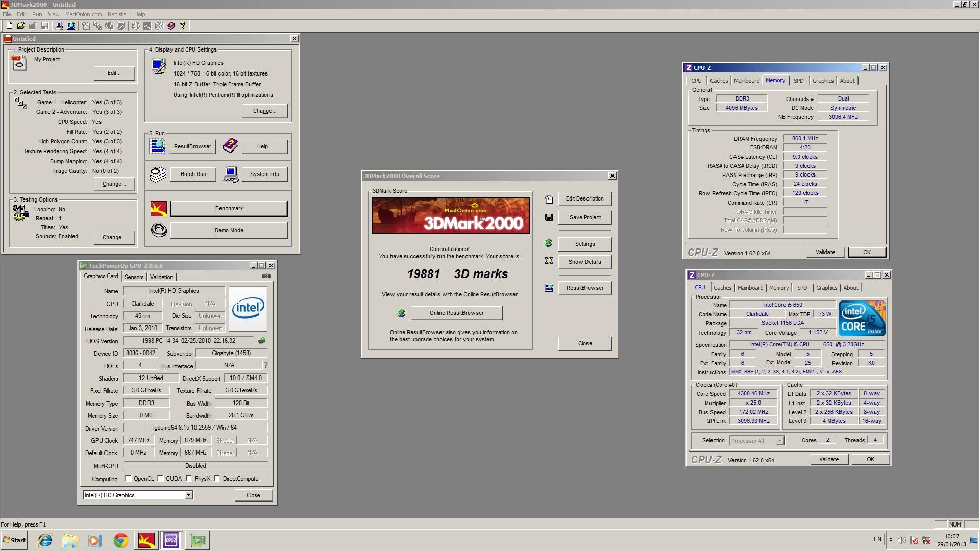Click the icon beside Show Details button
This screenshot has width=980, height=551.
coord(549,261)
